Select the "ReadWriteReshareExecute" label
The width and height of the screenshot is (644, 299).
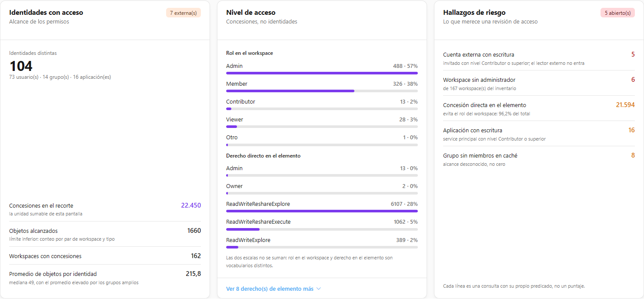pos(258,222)
